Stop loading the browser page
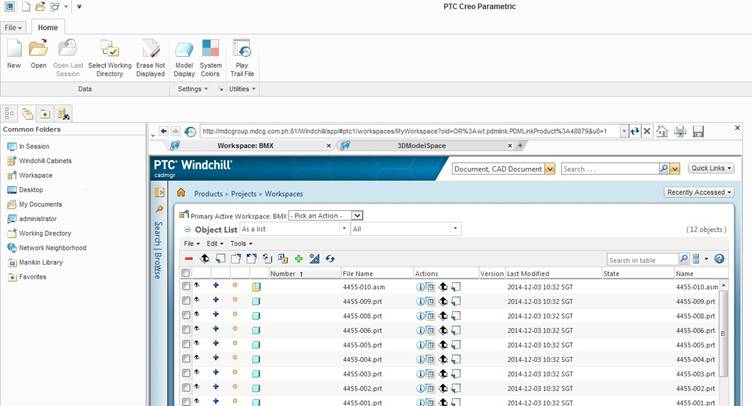Image resolution: width=752 pixels, height=406 pixels. coord(647,131)
